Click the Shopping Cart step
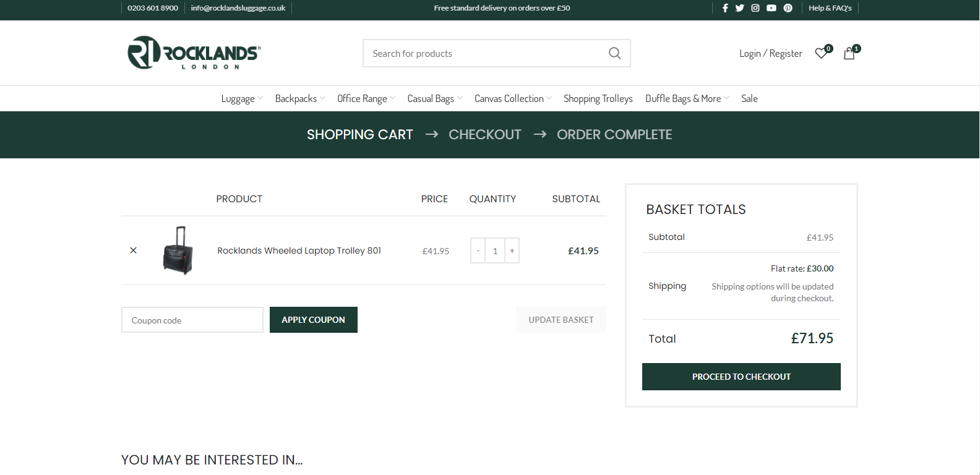Viewport: 980px width, 475px height. 360,134
